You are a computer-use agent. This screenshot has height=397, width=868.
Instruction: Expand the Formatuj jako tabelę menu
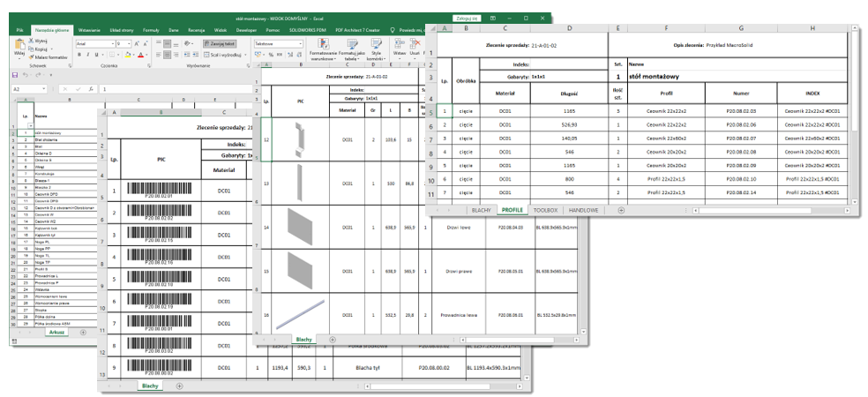pos(351,49)
